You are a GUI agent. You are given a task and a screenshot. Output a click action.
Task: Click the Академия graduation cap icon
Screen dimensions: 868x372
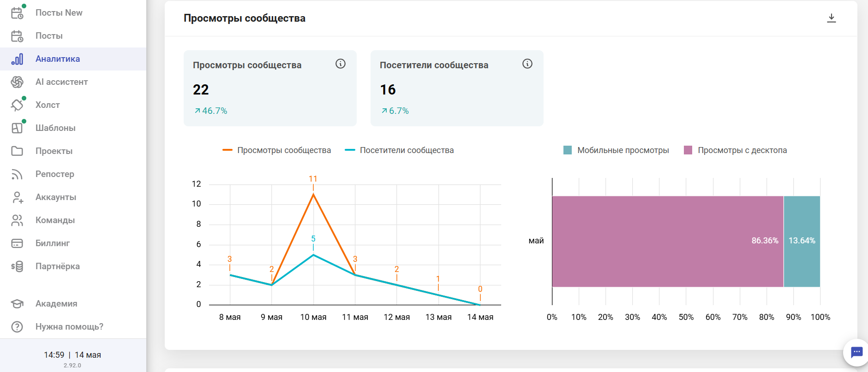pos(17,304)
